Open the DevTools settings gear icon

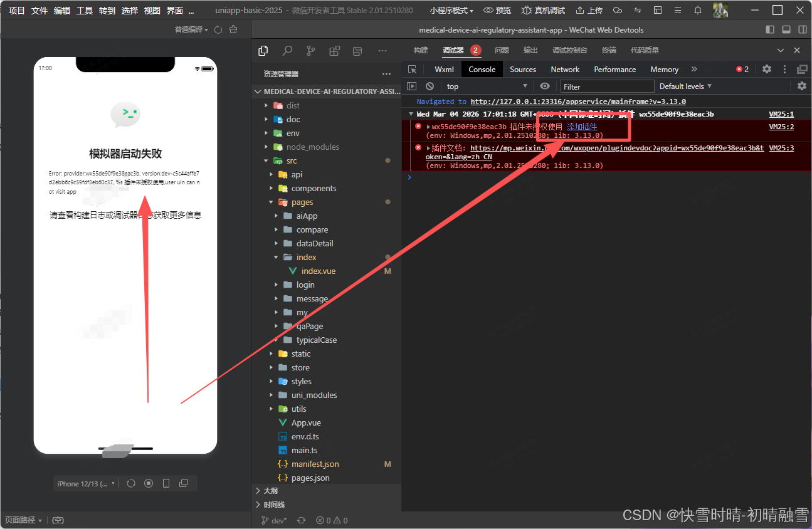tap(766, 69)
